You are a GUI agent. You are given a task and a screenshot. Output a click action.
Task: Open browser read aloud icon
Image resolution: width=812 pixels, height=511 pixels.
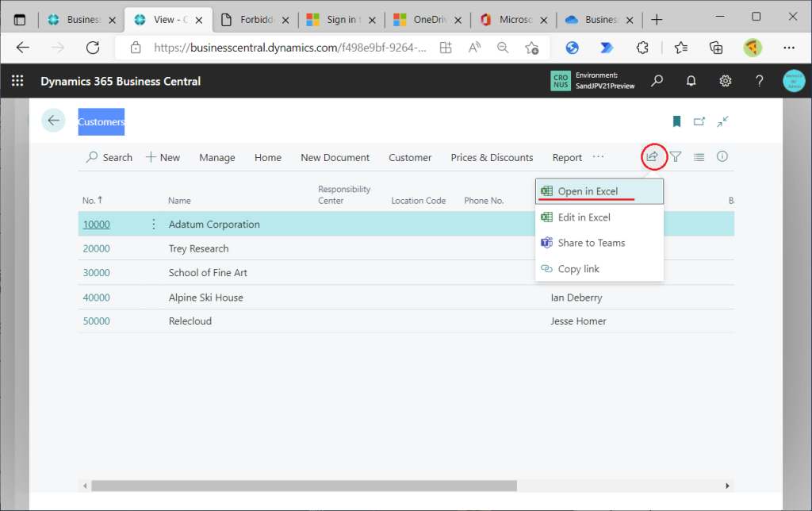click(x=474, y=48)
